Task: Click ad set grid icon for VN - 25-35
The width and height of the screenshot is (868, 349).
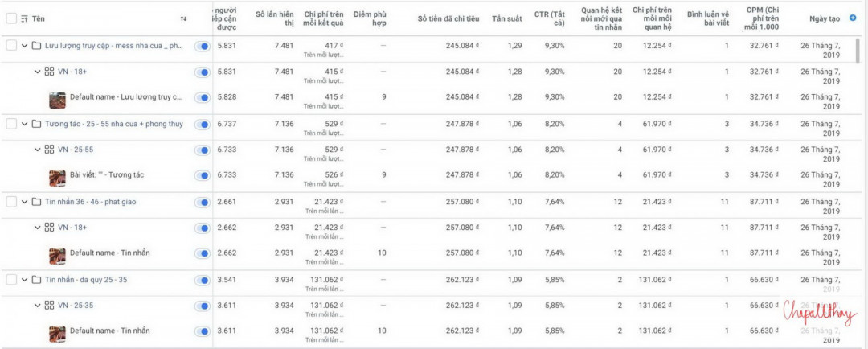Action: pos(49,305)
